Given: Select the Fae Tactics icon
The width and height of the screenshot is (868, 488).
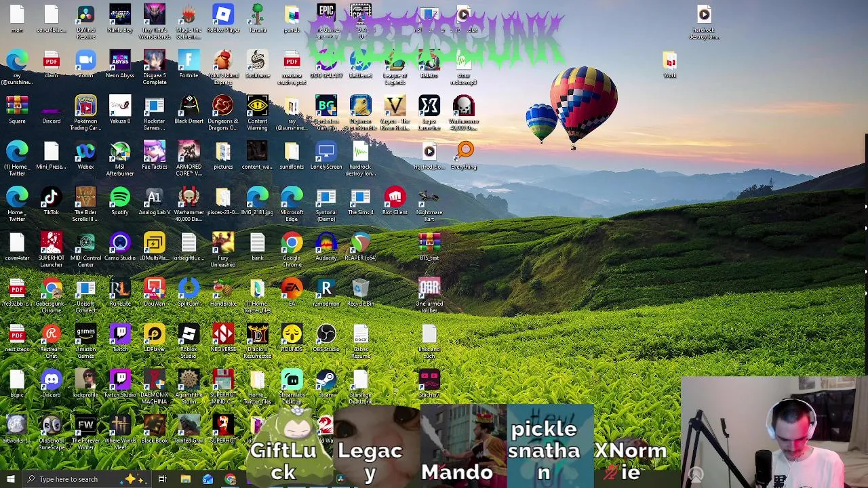Looking at the screenshot, I should 154,156.
